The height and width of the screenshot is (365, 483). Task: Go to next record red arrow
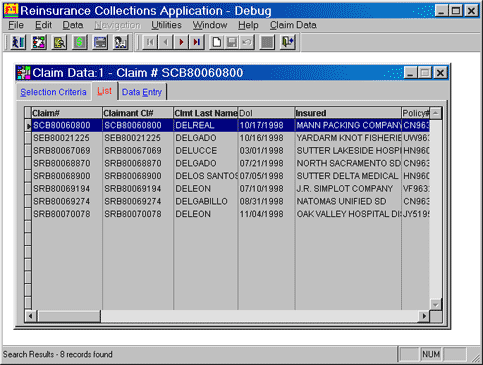[x=181, y=42]
